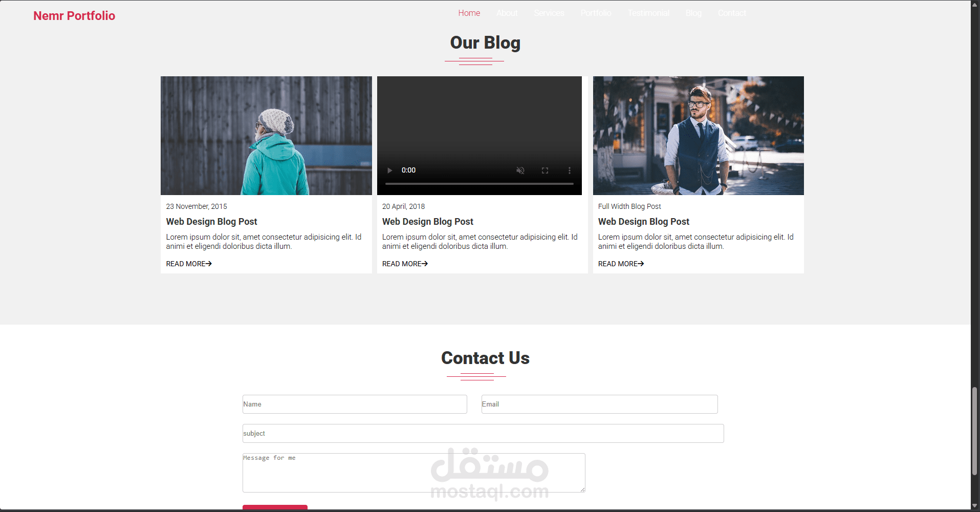
Task: Open the About nav link
Action: [x=507, y=13]
